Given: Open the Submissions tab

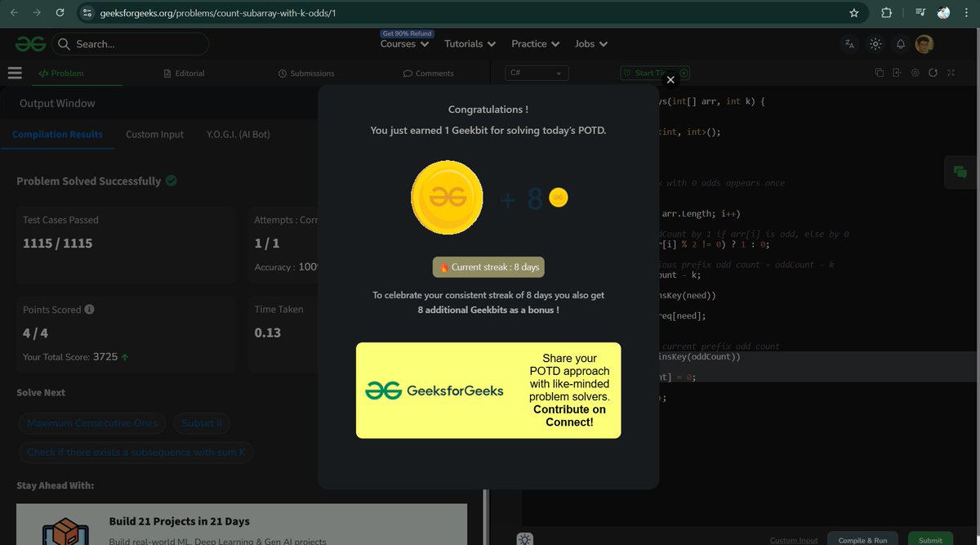Looking at the screenshot, I should click(x=306, y=73).
